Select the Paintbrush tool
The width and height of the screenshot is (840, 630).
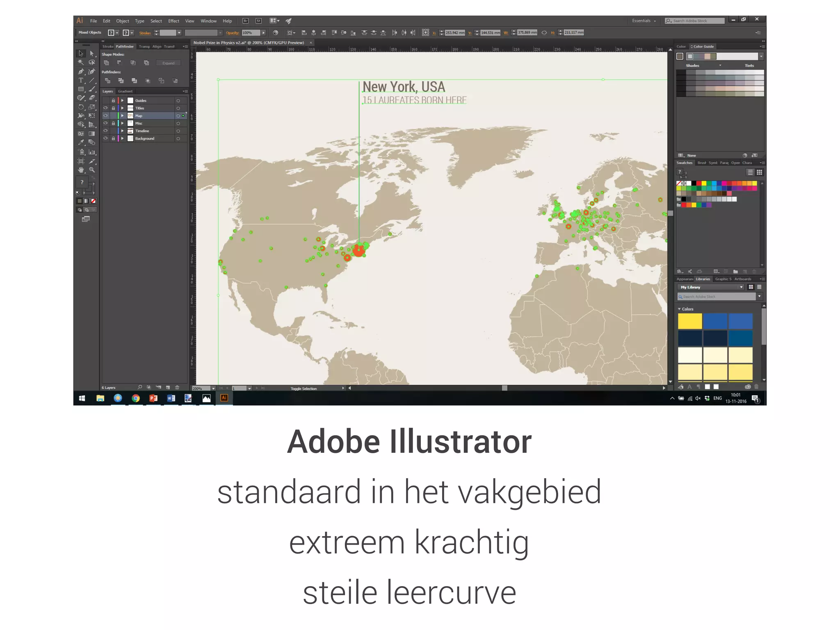[92, 89]
